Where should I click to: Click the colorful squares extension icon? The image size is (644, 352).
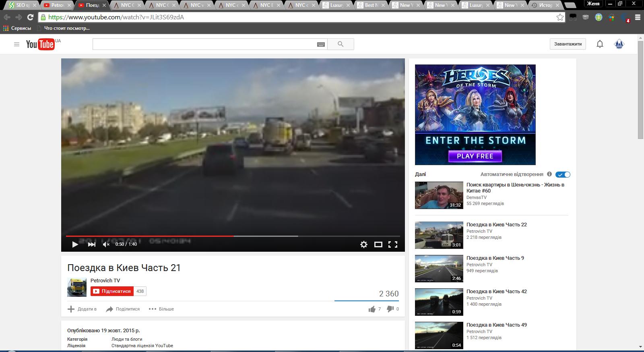point(611,17)
